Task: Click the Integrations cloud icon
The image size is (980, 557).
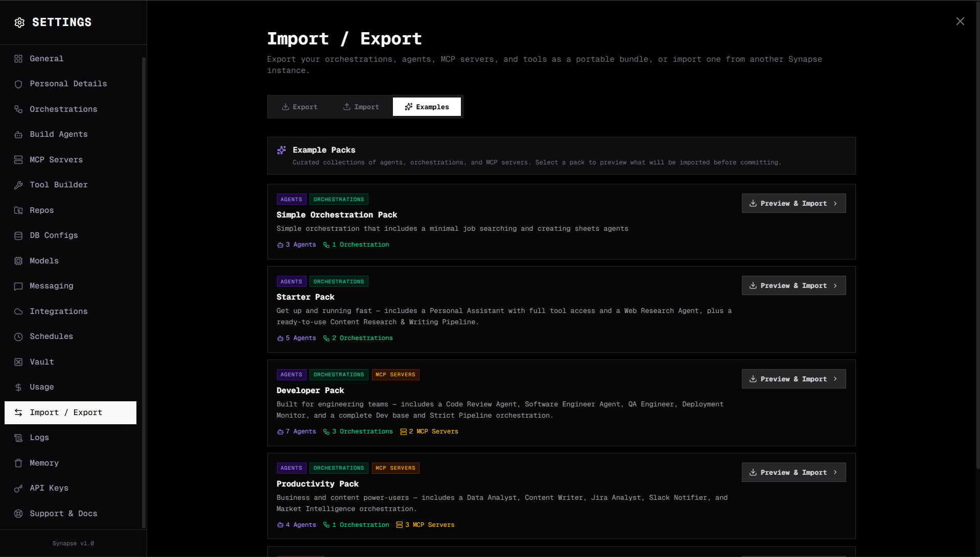Action: point(18,311)
